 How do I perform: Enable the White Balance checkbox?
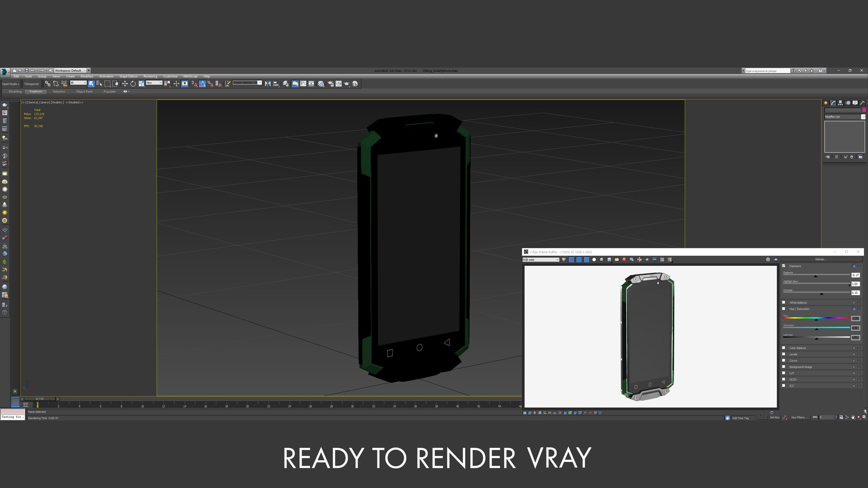coord(784,302)
